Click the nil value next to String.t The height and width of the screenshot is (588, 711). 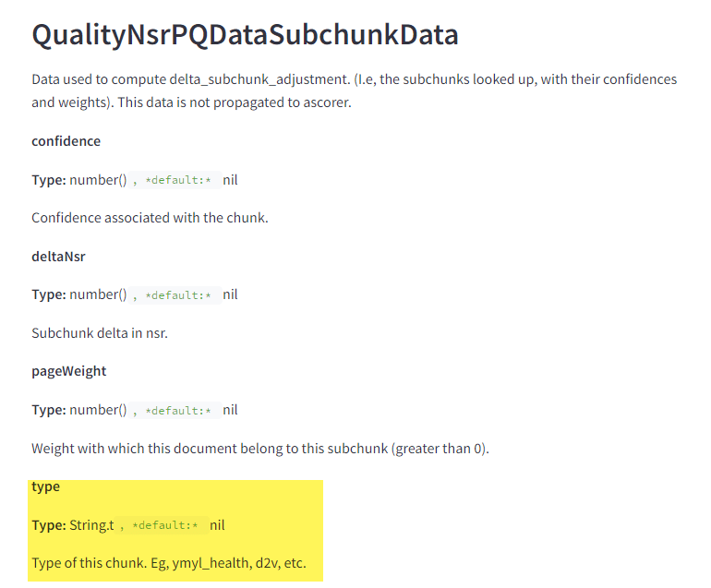pos(217,525)
